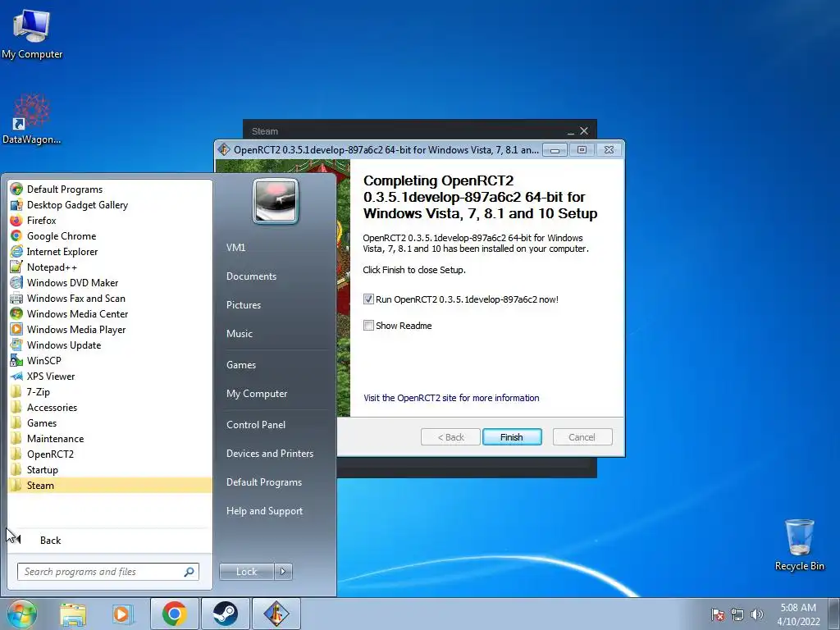Click Cancel in the OpenRCT2 installer
The height and width of the screenshot is (630, 840).
pyautogui.click(x=582, y=437)
